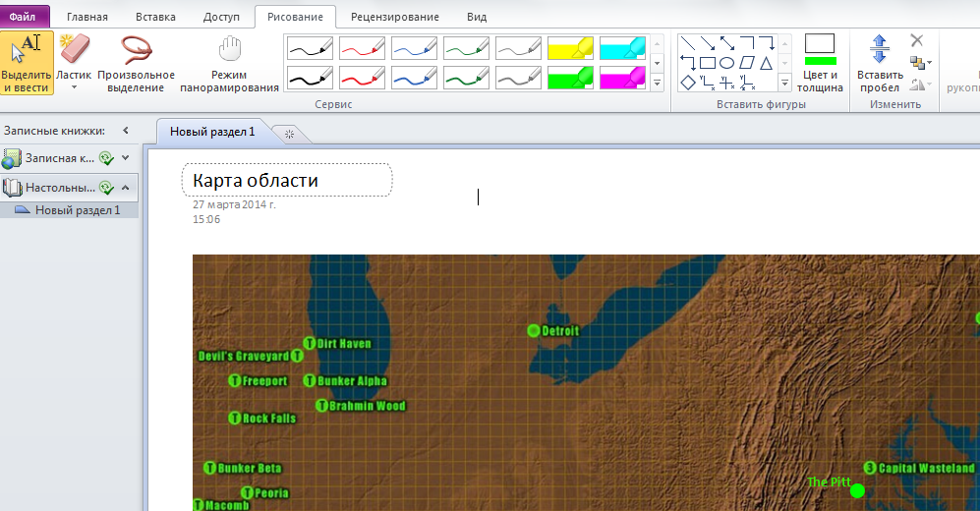The image size is (980, 511).
Task: Pick the thick green pen
Action: click(466, 78)
